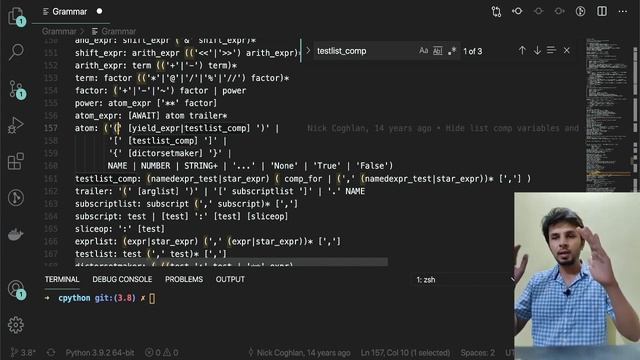Open the GitLens icon in activity bar
Image resolution: width=640 pixels, height=360 pixels.
[x=16, y=198]
